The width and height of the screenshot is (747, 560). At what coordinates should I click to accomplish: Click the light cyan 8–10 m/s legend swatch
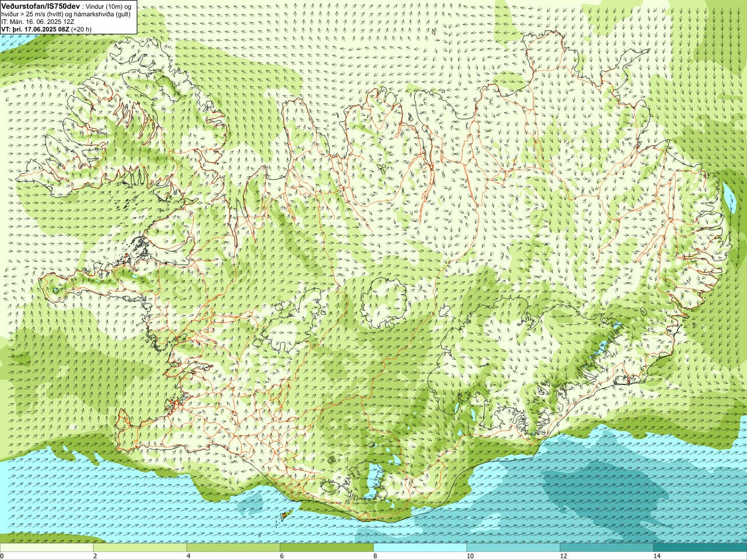[x=420, y=548]
